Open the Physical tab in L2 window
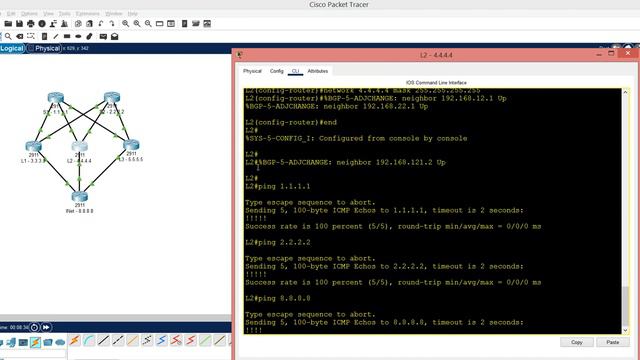The width and height of the screenshot is (640, 360). [x=252, y=71]
